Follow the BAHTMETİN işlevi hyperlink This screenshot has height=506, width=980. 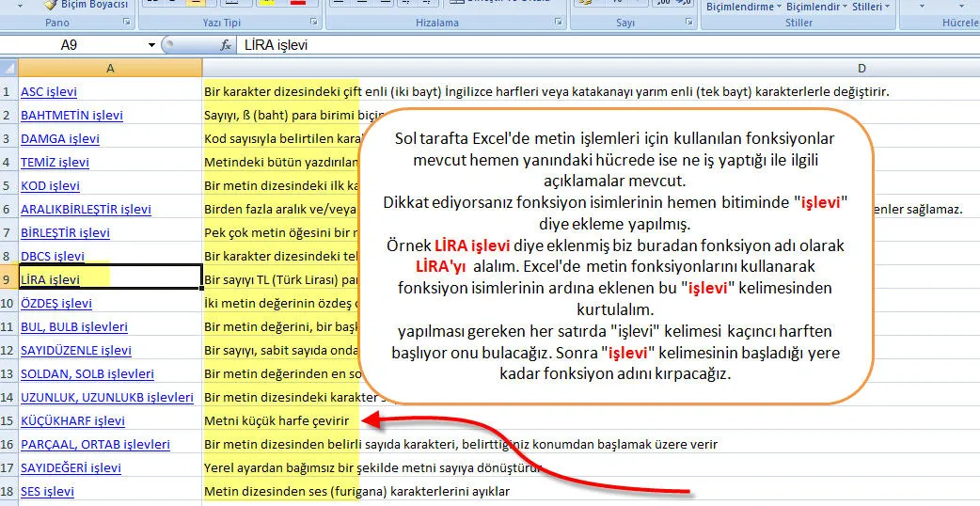(x=72, y=115)
